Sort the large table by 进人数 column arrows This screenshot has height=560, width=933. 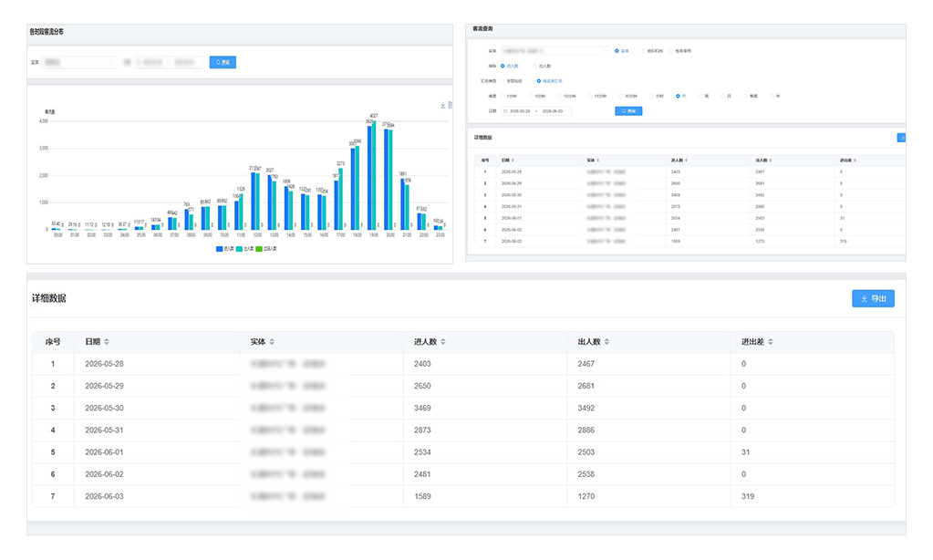point(443,342)
